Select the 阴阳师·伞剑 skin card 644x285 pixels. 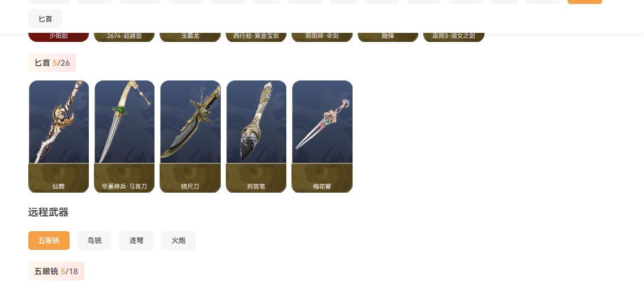coord(322,37)
